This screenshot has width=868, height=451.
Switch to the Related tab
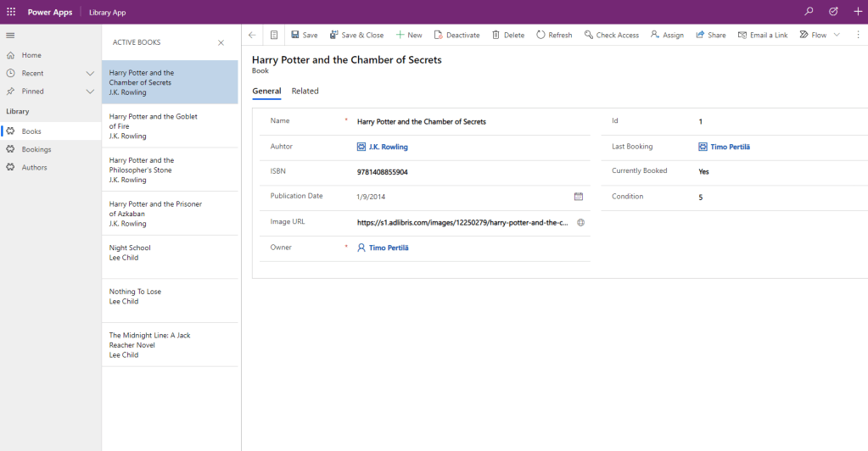coord(305,91)
